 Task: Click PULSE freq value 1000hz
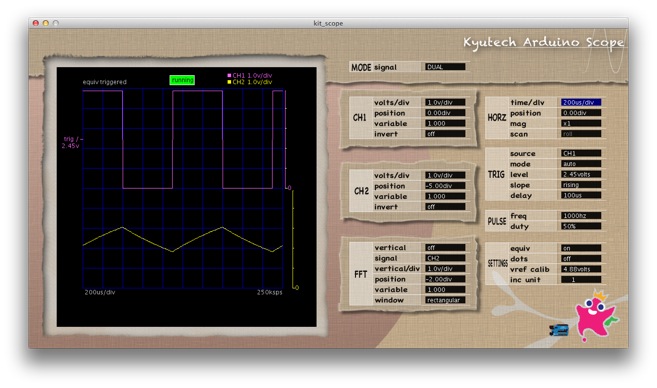tap(581, 216)
